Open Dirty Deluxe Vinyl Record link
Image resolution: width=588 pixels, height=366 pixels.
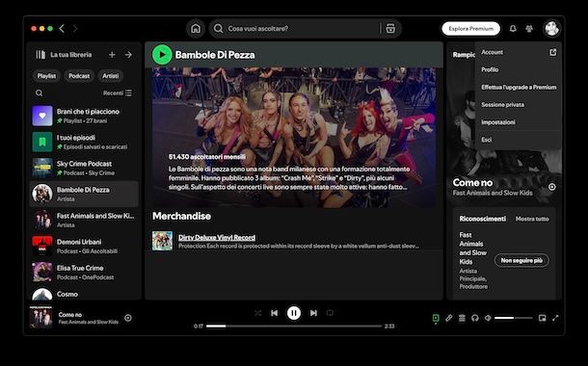(217, 238)
